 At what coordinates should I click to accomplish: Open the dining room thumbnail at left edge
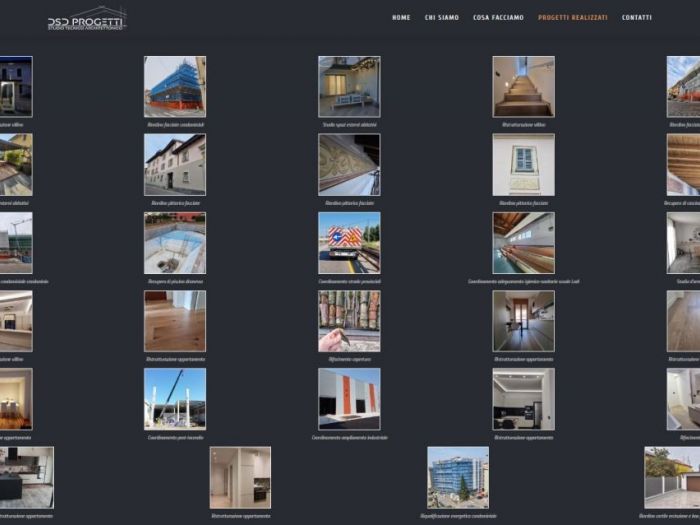pyautogui.click(x=16, y=399)
